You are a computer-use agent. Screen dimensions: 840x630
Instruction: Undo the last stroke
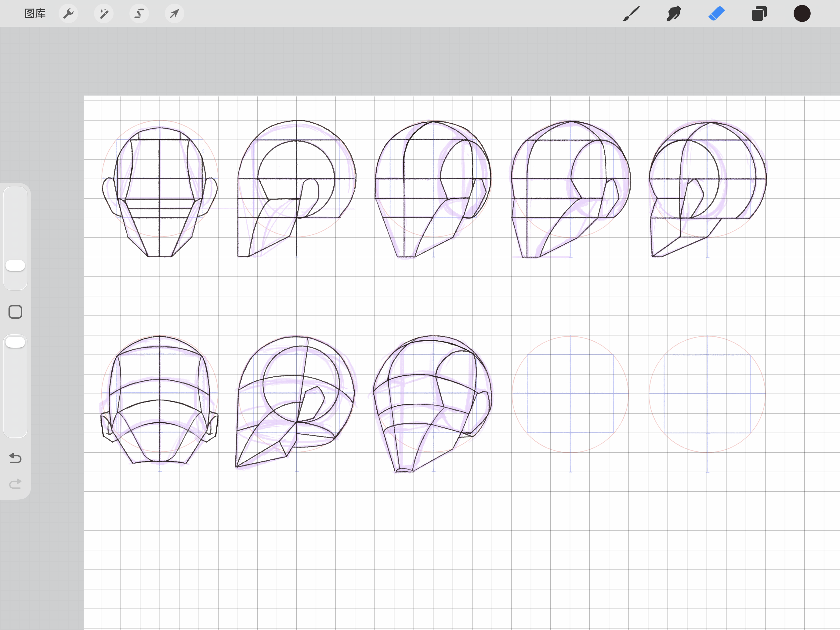(x=15, y=458)
